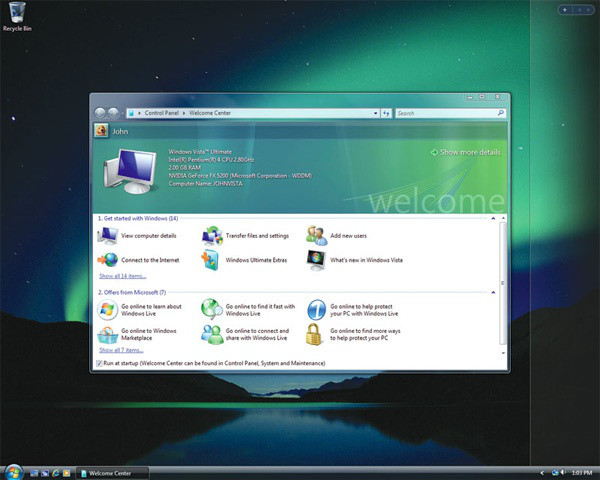Click Transfer files and settings icon
Image resolution: width=600 pixels, height=480 pixels.
point(212,236)
